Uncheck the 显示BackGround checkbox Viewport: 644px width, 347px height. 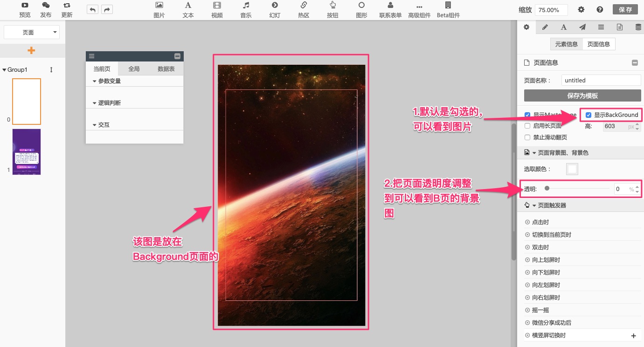coord(589,115)
